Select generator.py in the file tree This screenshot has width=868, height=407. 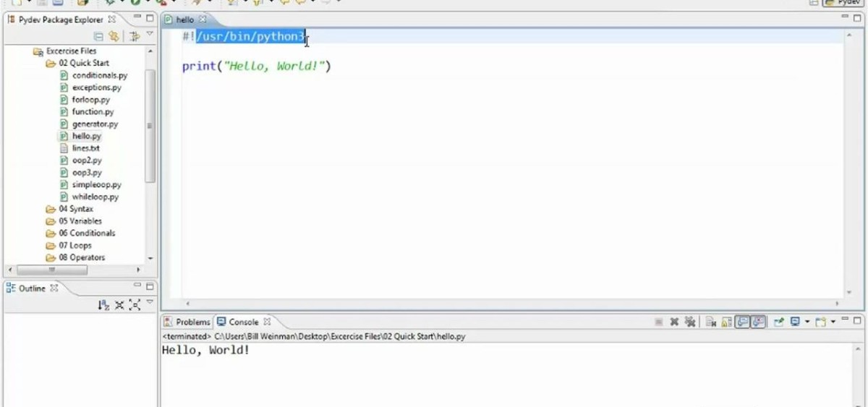click(x=94, y=124)
